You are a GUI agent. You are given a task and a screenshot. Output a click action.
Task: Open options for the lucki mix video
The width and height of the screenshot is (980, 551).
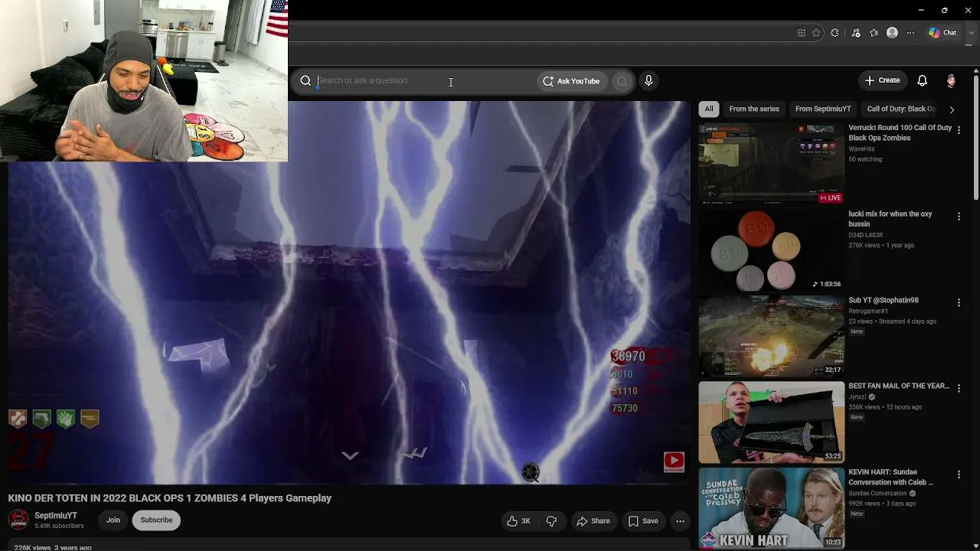tap(959, 217)
